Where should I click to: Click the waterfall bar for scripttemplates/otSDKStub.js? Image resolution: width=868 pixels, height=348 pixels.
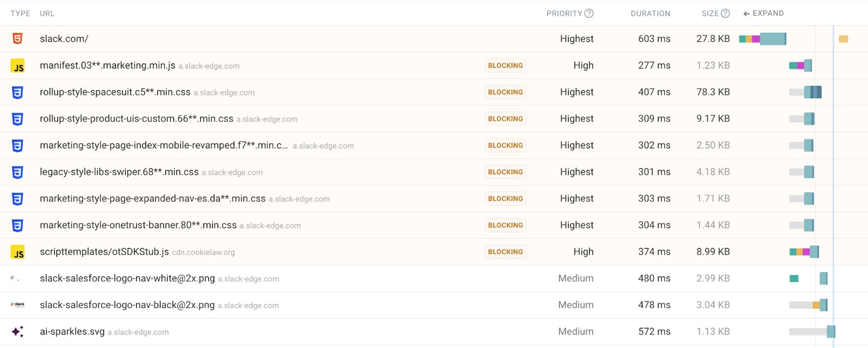pyautogui.click(x=804, y=252)
